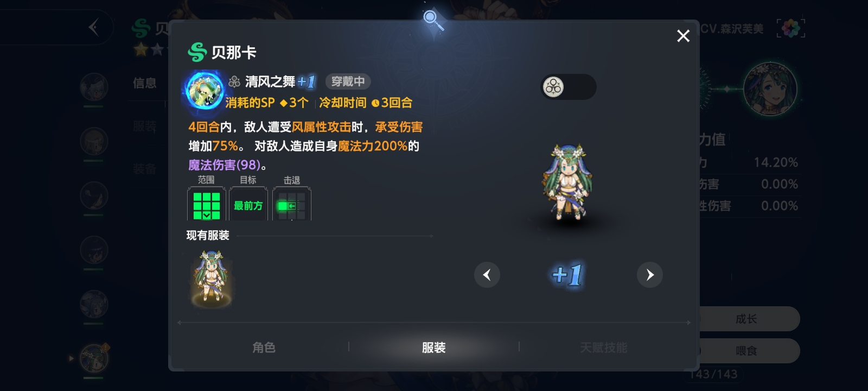Screen dimensions: 868x391
Task: Click the back arrow in the top-left corner
Action: tap(94, 27)
